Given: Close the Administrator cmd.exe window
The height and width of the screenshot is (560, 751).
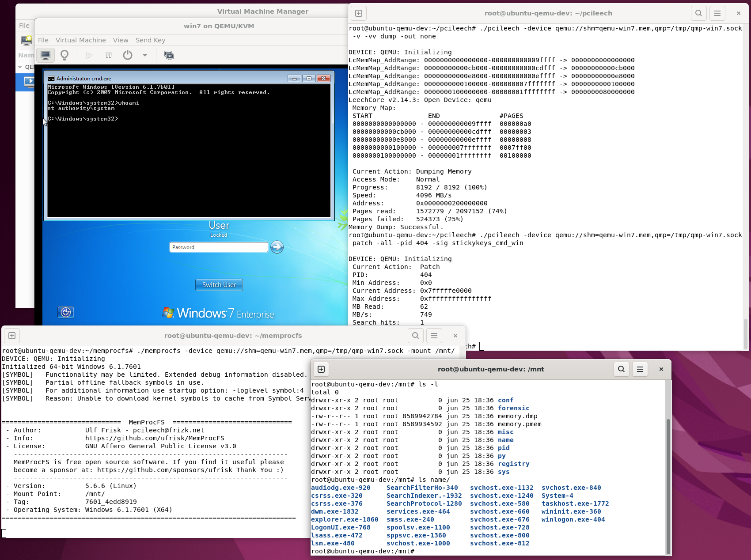Looking at the screenshot, I should tap(323, 79).
